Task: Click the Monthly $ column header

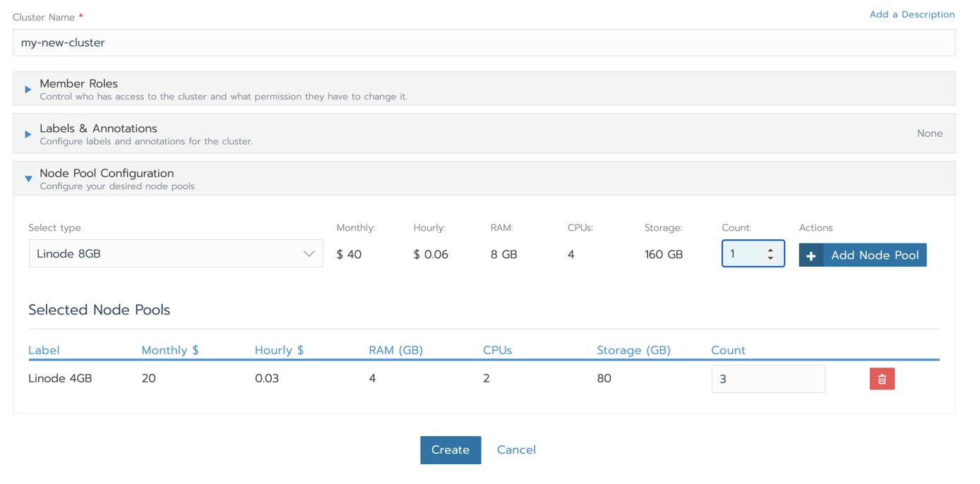Action: pos(169,350)
